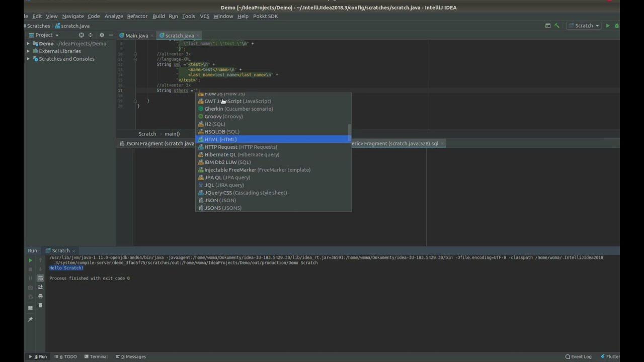Choose Gherkin (Cucumber scenario) language
The height and width of the screenshot is (362, 644).
273,109
